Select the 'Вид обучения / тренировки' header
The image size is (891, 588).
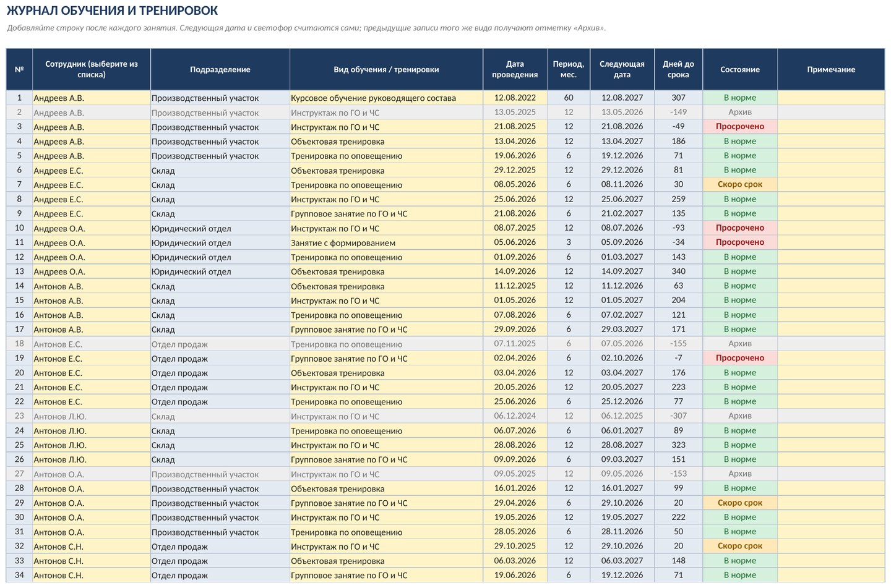[x=386, y=69]
